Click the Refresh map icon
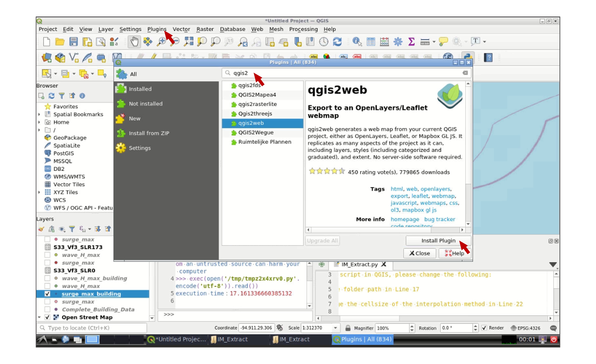 (337, 42)
